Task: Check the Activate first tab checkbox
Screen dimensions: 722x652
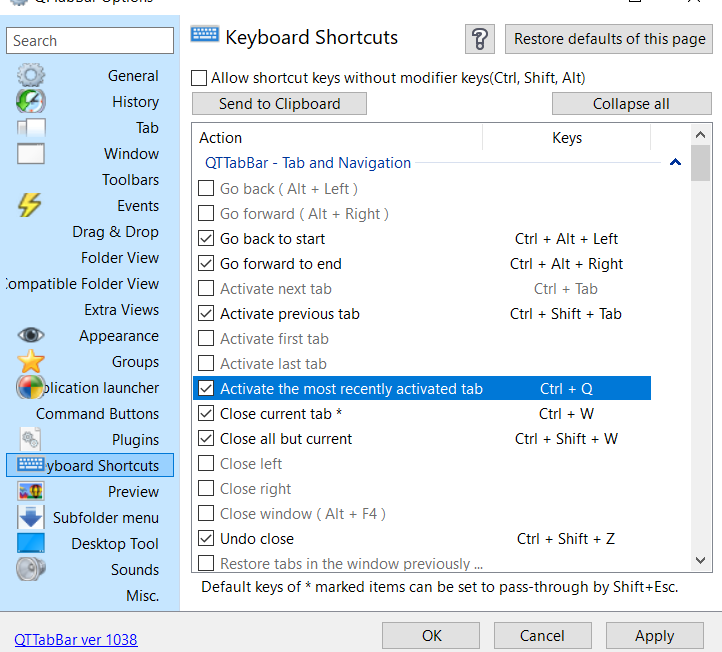Action: tap(206, 338)
